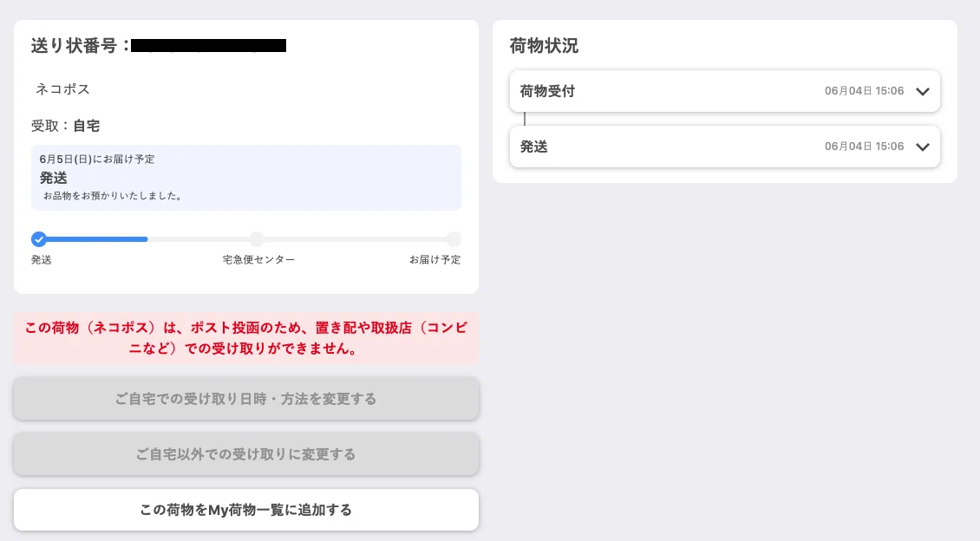This screenshot has width=980, height=541.
Task: Expand the 荷物受付 status chevron
Action: tap(923, 91)
